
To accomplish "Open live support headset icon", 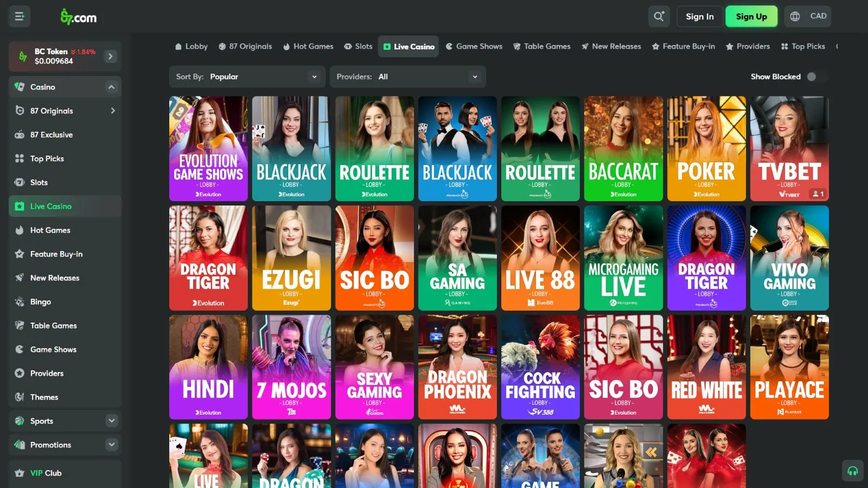I will (852, 471).
